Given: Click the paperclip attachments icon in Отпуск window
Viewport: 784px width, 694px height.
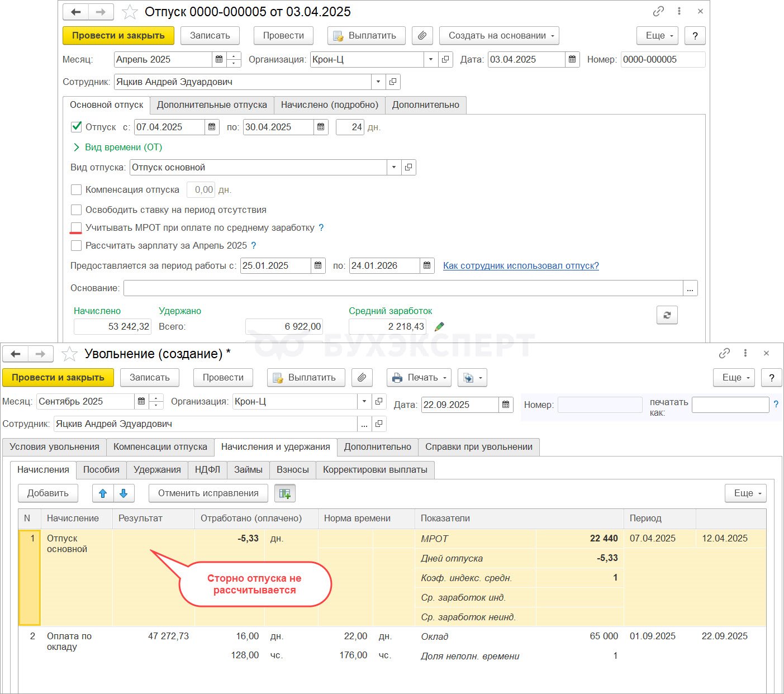Looking at the screenshot, I should tap(422, 36).
